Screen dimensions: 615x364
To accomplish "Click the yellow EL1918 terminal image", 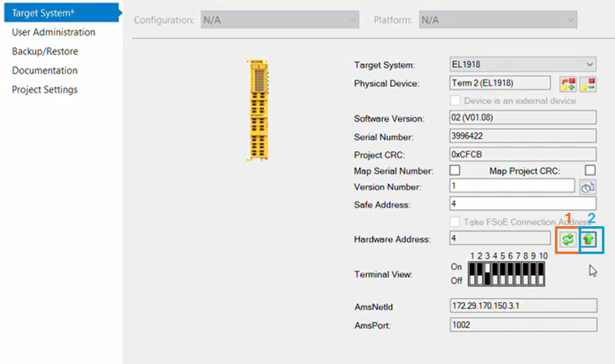I will click(x=258, y=111).
